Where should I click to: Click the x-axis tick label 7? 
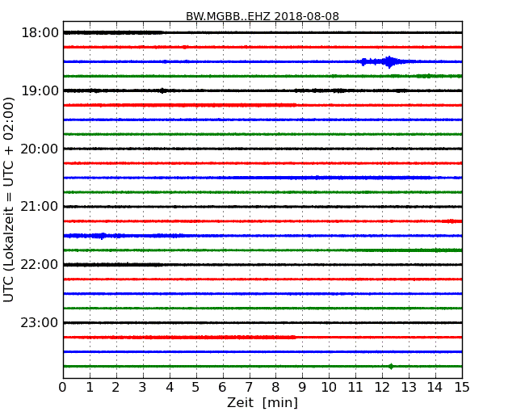tap(249, 388)
